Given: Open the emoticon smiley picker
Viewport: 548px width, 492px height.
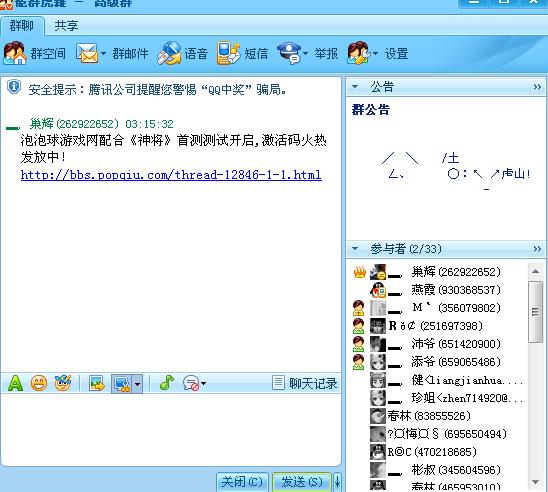Looking at the screenshot, I should [x=39, y=383].
